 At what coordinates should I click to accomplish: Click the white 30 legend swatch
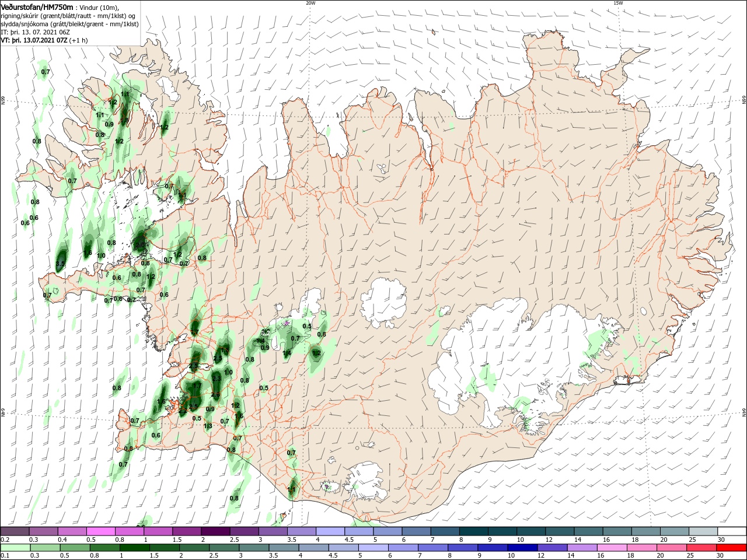(732, 531)
